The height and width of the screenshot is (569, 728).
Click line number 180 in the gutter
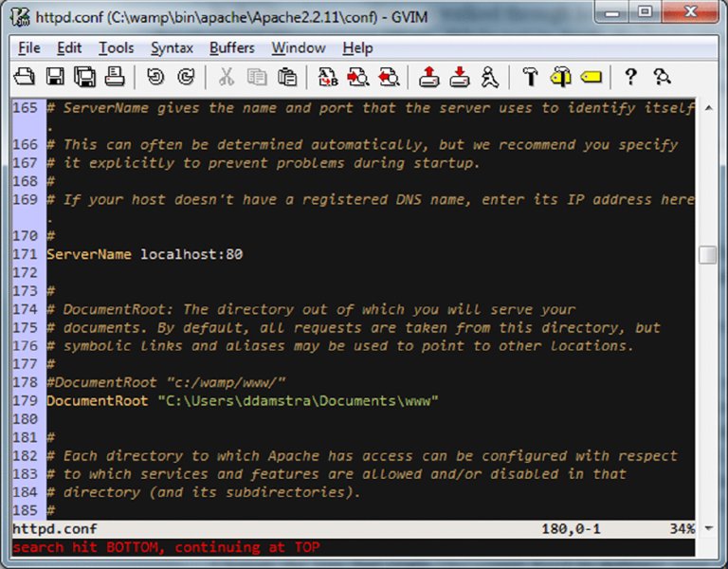point(25,419)
